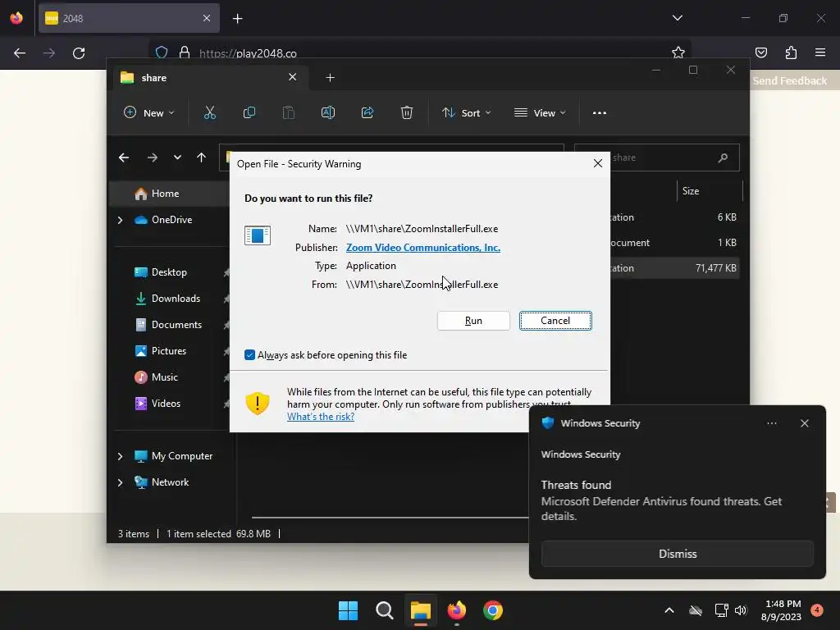Image resolution: width=840 pixels, height=630 pixels.
Task: Click the Cut scissors icon in File Explorer
Action: point(209,112)
